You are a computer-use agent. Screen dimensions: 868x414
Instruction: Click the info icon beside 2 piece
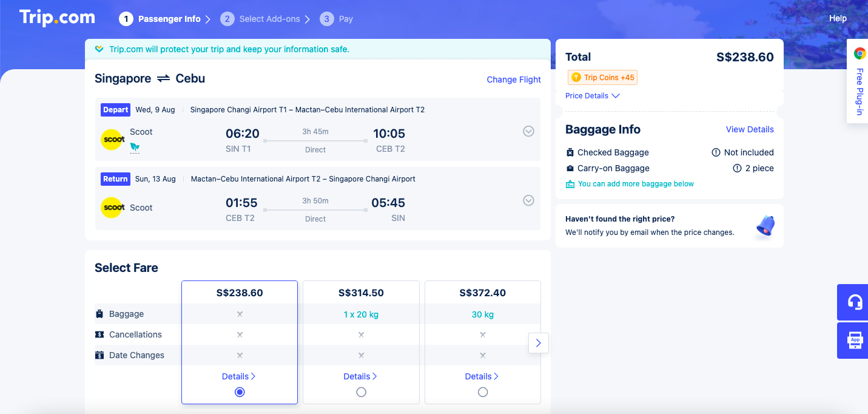738,168
